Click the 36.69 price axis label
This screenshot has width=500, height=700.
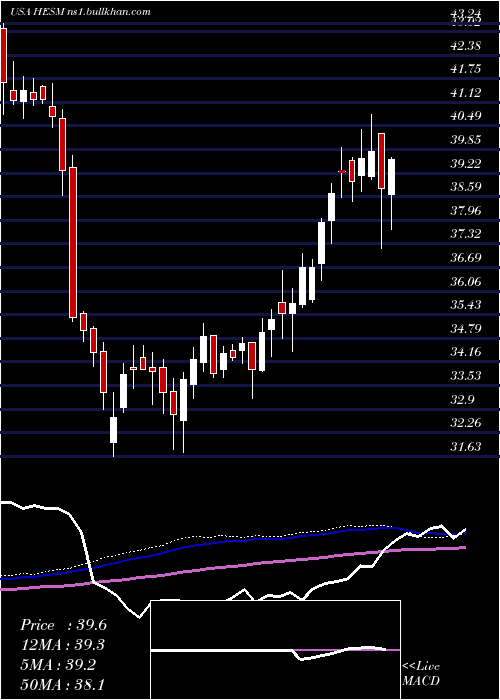tap(465, 258)
